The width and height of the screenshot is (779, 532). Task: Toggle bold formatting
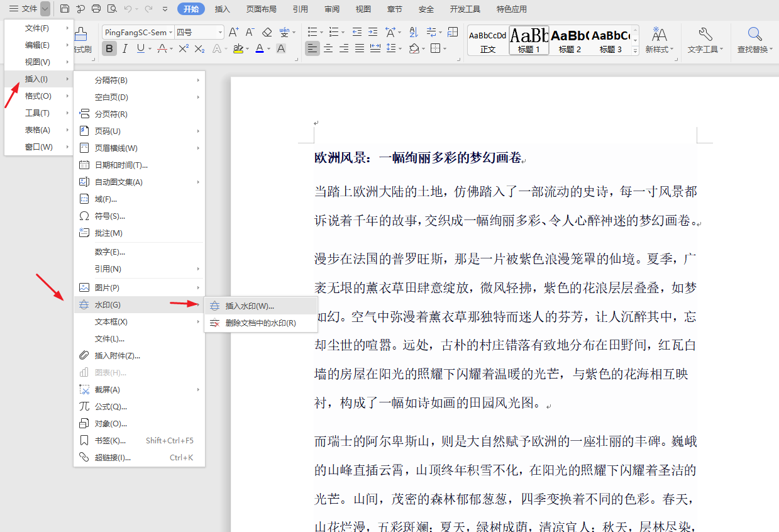(109, 48)
